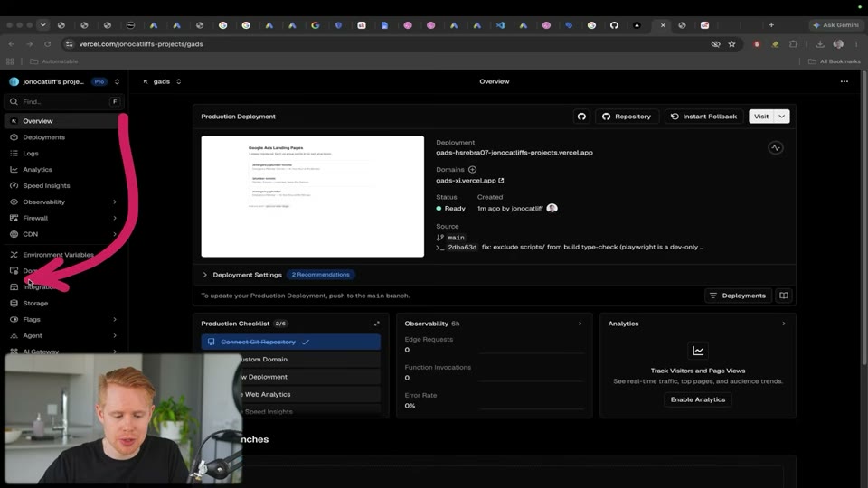Expand Agent submenu chevron
Screen dimensions: 868x488
click(115, 335)
